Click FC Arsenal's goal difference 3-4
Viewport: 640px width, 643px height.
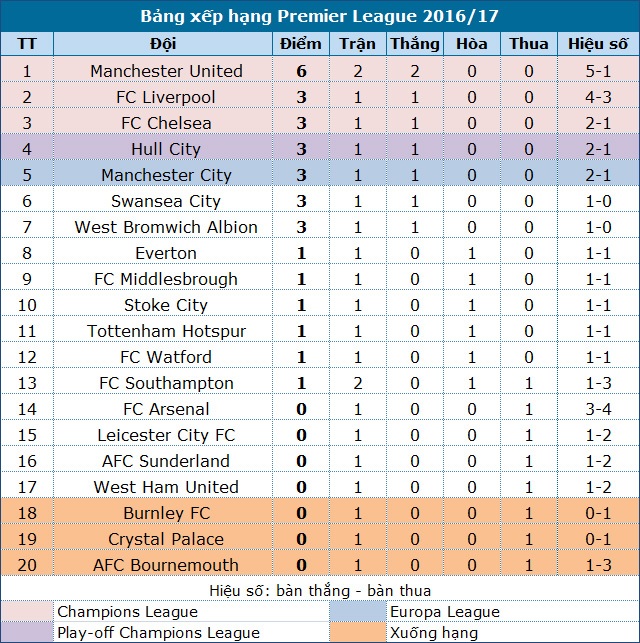coord(597,409)
